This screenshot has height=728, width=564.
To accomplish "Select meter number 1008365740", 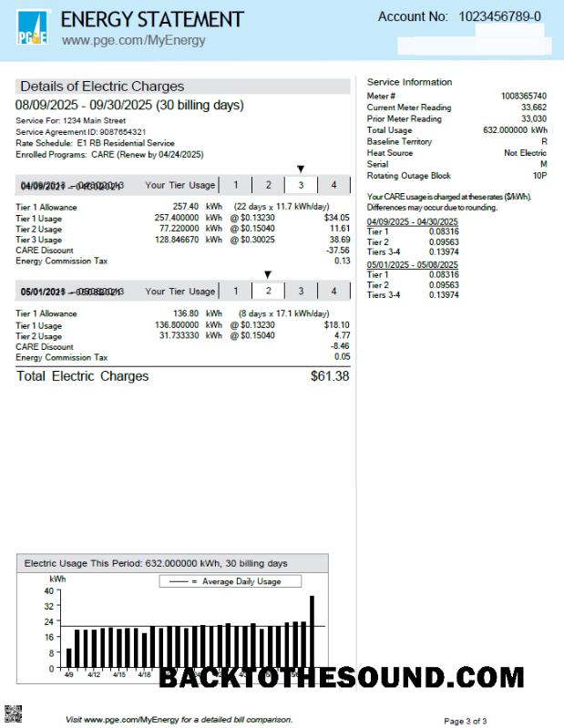I will [524, 96].
